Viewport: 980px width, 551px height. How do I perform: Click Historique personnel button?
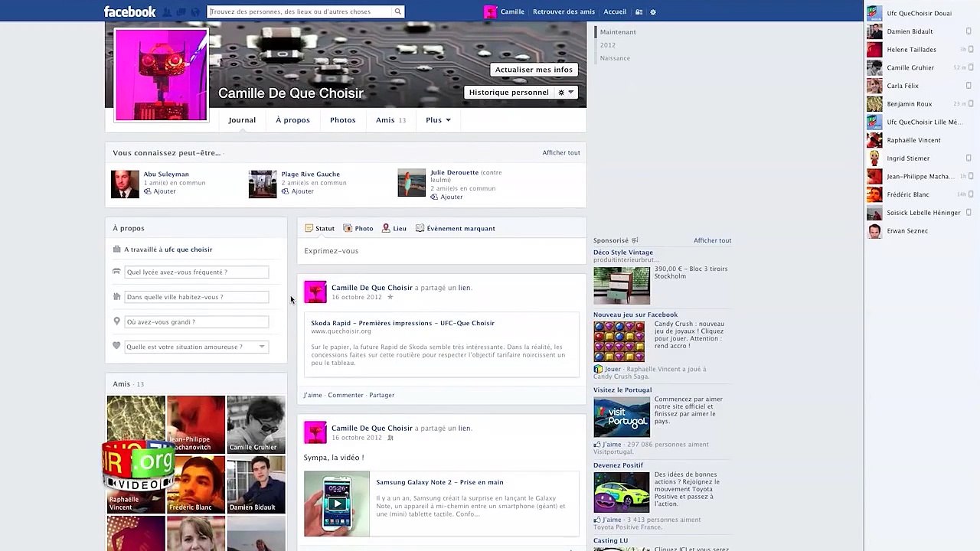(509, 93)
